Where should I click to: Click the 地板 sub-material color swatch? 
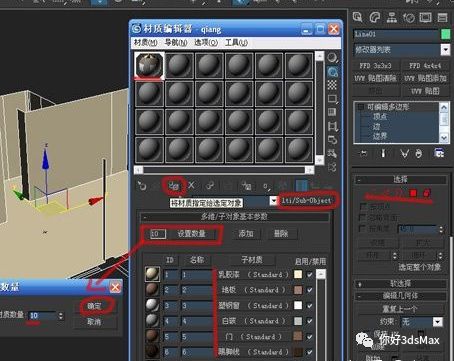click(298, 290)
